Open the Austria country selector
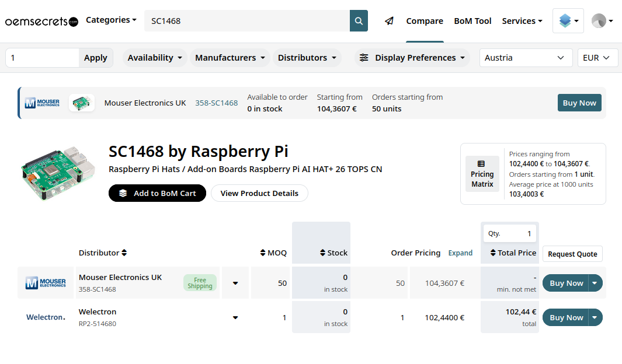The image size is (622, 364). click(x=526, y=58)
